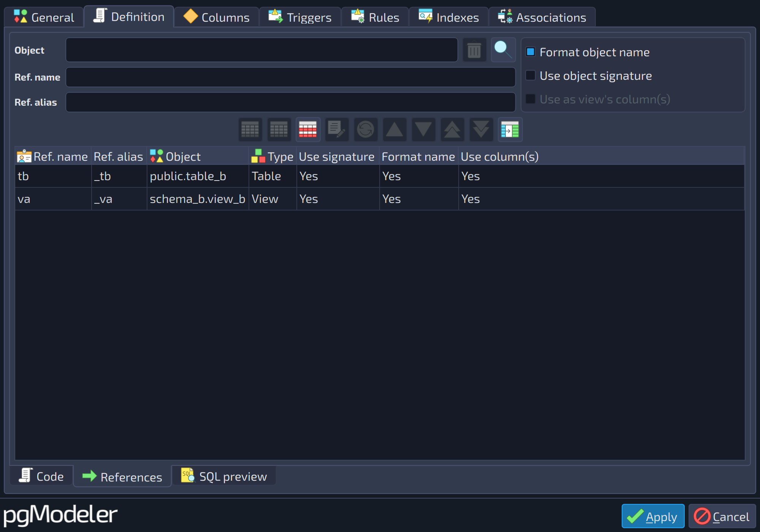Open the SQL preview tab
The width and height of the screenshot is (760, 532).
point(224,476)
